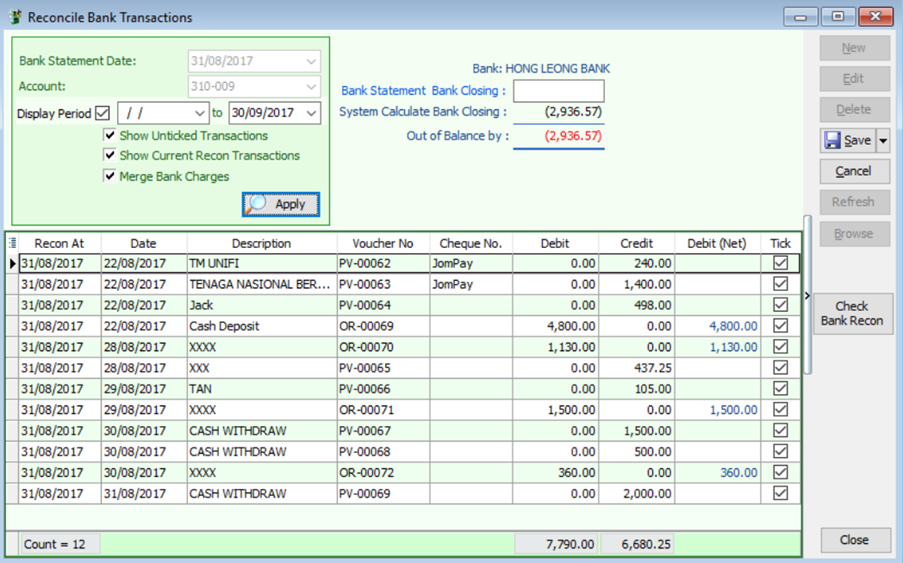Open the Save button dropdown arrow
Image resolution: width=903 pixels, height=563 pixels.
(x=882, y=141)
